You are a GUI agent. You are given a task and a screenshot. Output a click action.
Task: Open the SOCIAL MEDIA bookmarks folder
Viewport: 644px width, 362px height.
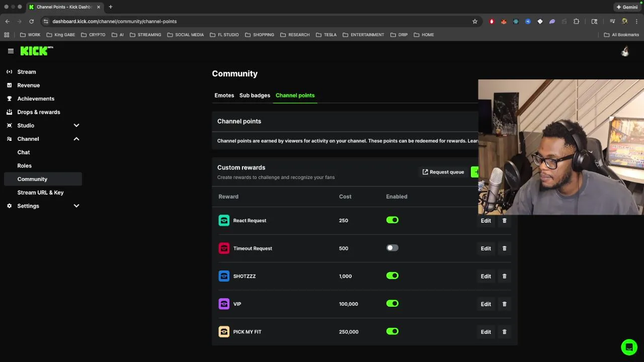coord(186,35)
